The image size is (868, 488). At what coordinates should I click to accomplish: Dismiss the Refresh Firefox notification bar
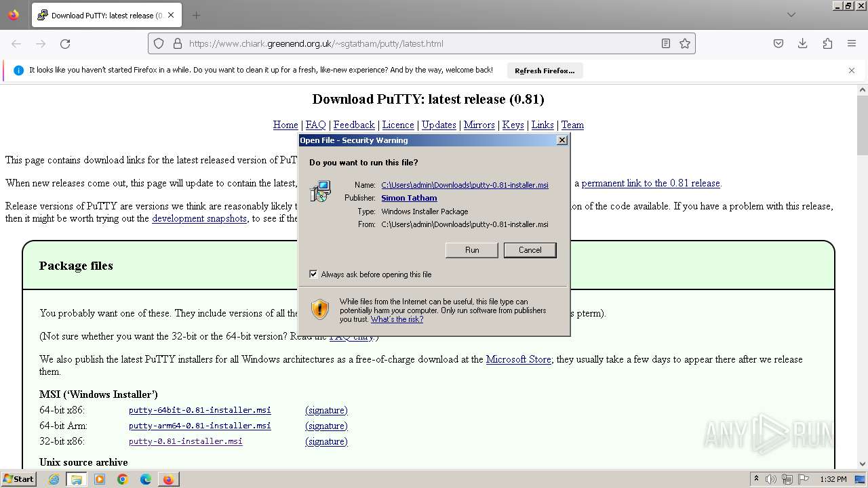click(x=852, y=70)
